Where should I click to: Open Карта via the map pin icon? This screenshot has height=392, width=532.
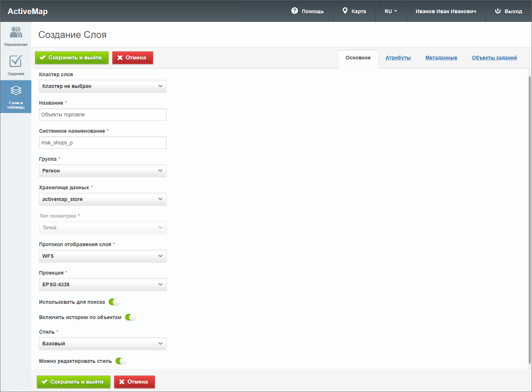click(345, 11)
